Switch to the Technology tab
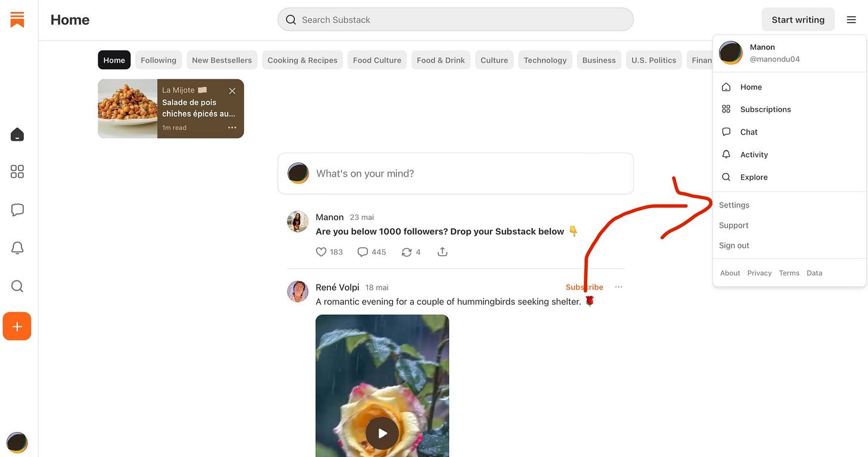Image resolution: width=868 pixels, height=457 pixels. (545, 60)
